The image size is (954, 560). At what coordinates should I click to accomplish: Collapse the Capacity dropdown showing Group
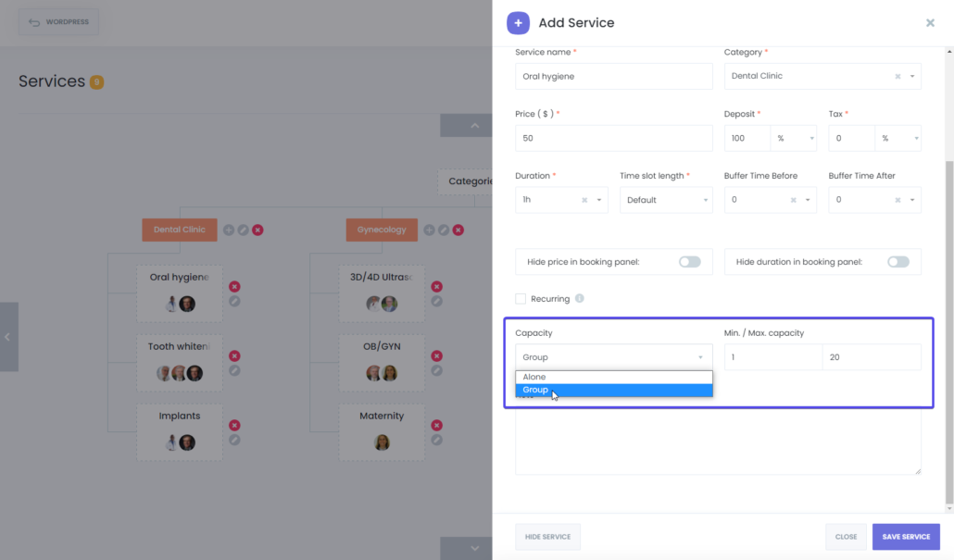click(x=613, y=357)
